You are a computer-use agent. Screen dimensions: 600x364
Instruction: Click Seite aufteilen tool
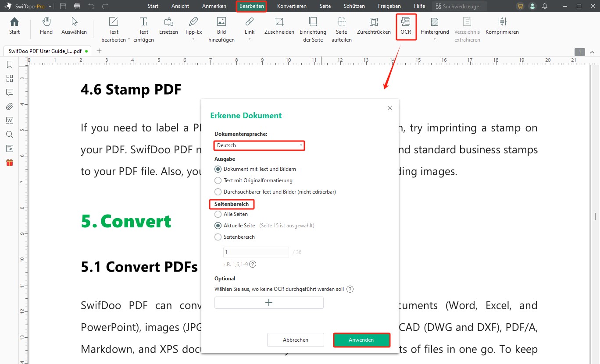[342, 29]
